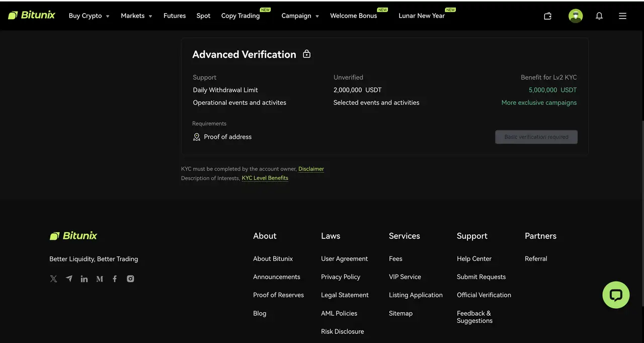Open More exclusive campaigns
The width and height of the screenshot is (644, 343).
tap(539, 102)
